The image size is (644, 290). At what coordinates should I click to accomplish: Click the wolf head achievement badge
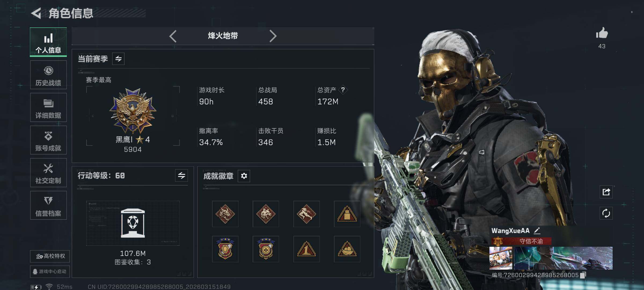coord(266,214)
